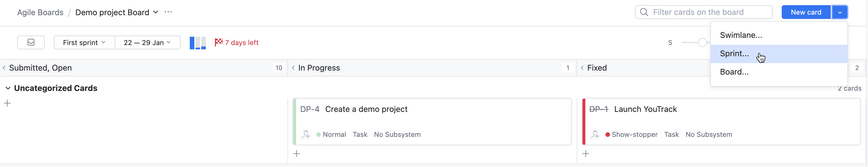Add card below DP-4 in In Progress

tap(296, 154)
